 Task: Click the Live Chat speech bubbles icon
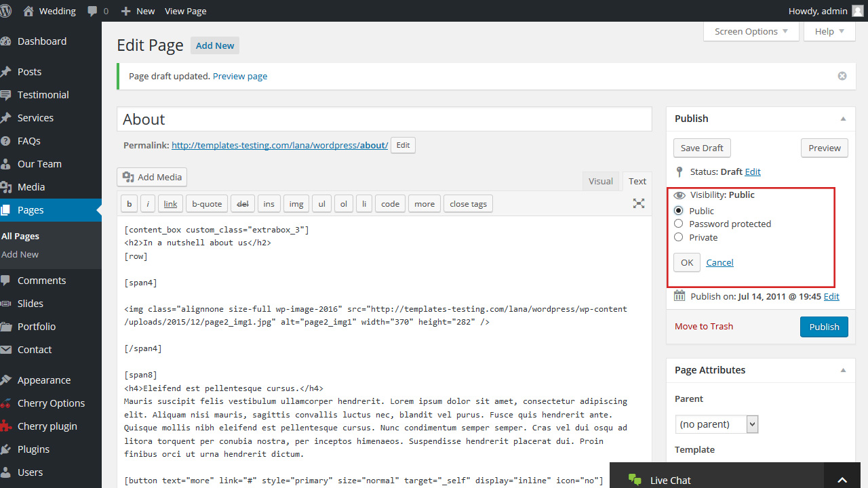coord(635,480)
